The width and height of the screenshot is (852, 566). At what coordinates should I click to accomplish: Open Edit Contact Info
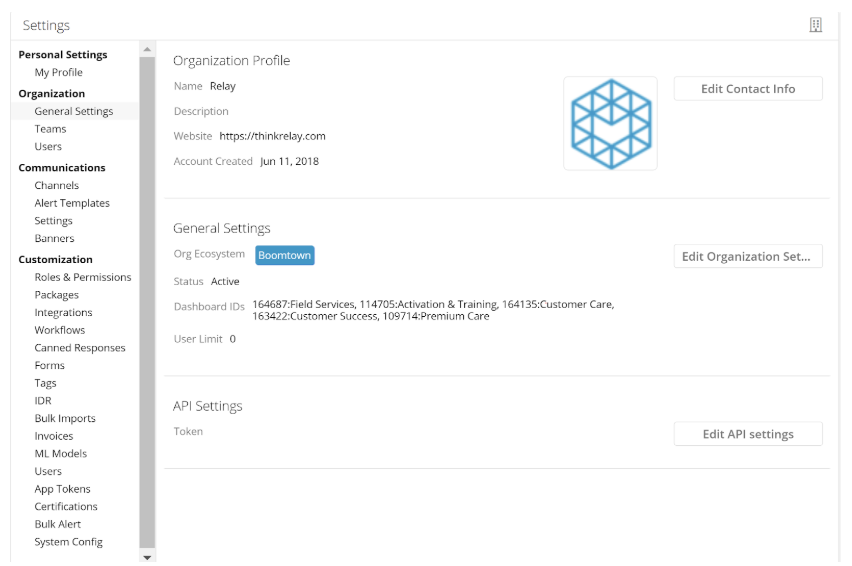[748, 89]
